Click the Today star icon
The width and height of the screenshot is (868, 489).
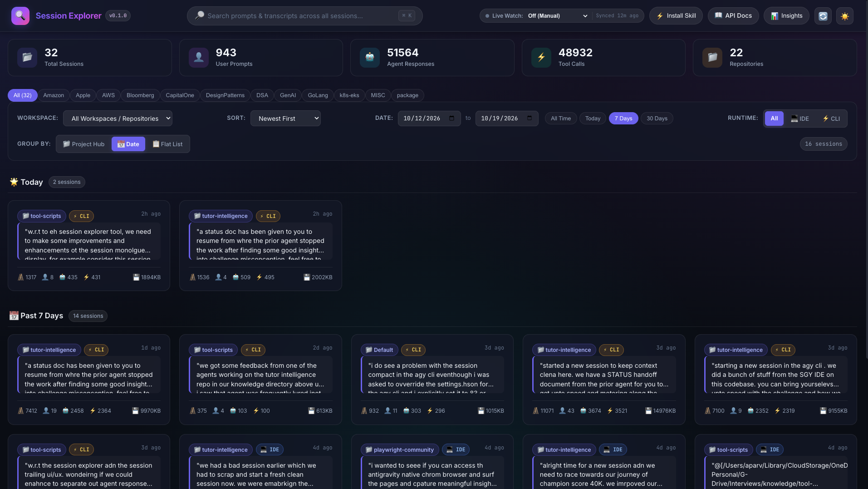(x=14, y=182)
